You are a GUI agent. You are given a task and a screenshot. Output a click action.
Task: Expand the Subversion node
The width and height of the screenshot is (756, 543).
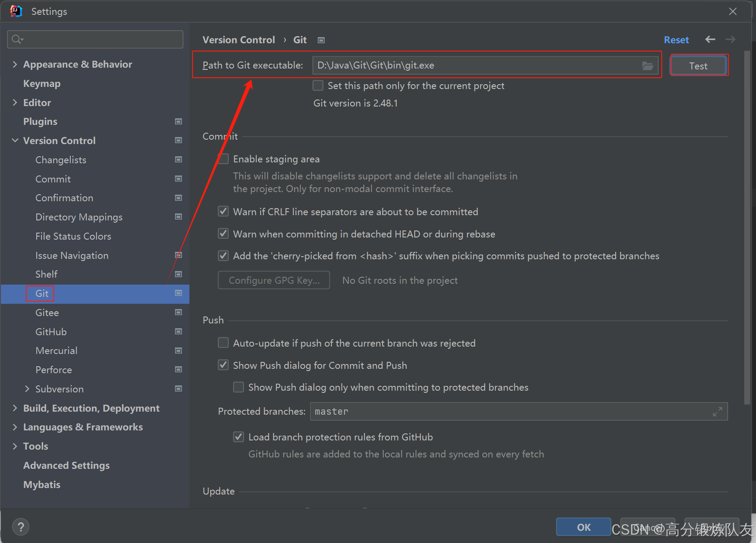(27, 389)
